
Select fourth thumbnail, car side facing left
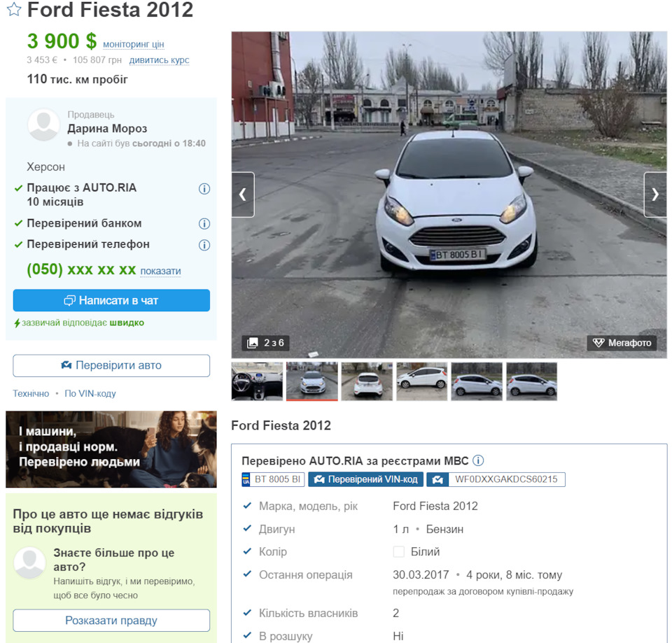pyautogui.click(x=421, y=381)
